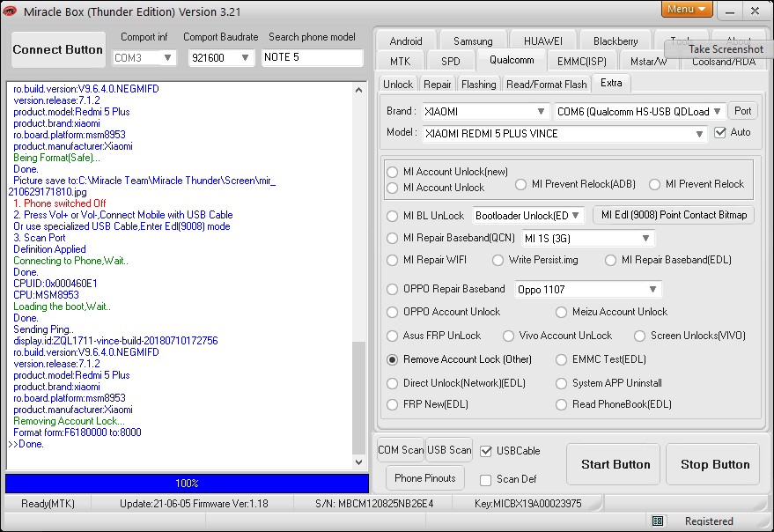This screenshot has height=532, width=774.
Task: Select MI Account Unlock(new) option
Action: [x=393, y=172]
